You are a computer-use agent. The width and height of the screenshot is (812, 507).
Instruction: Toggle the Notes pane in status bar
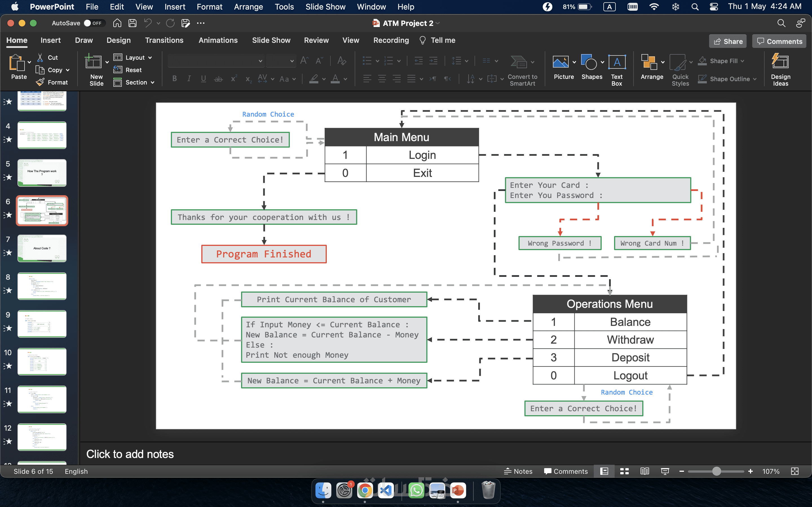518,471
